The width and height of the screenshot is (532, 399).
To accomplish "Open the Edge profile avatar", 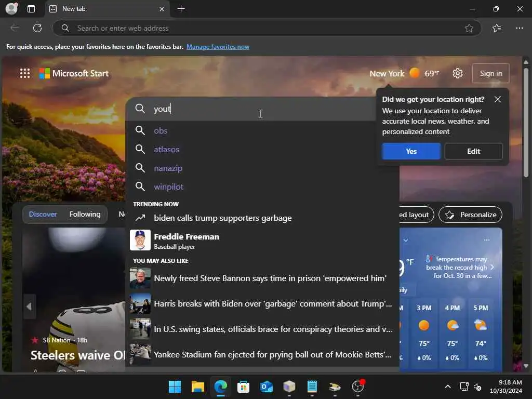I will [11, 8].
